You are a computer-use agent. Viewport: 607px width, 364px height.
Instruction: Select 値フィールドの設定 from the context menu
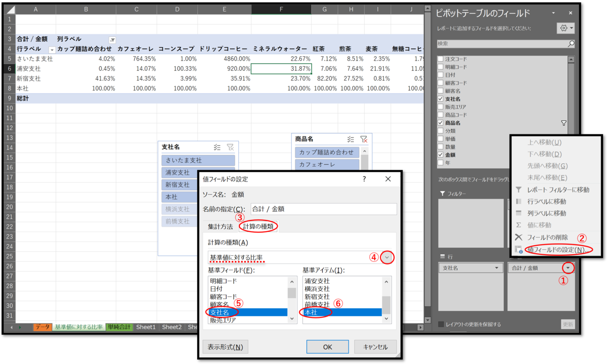pyautogui.click(x=559, y=250)
